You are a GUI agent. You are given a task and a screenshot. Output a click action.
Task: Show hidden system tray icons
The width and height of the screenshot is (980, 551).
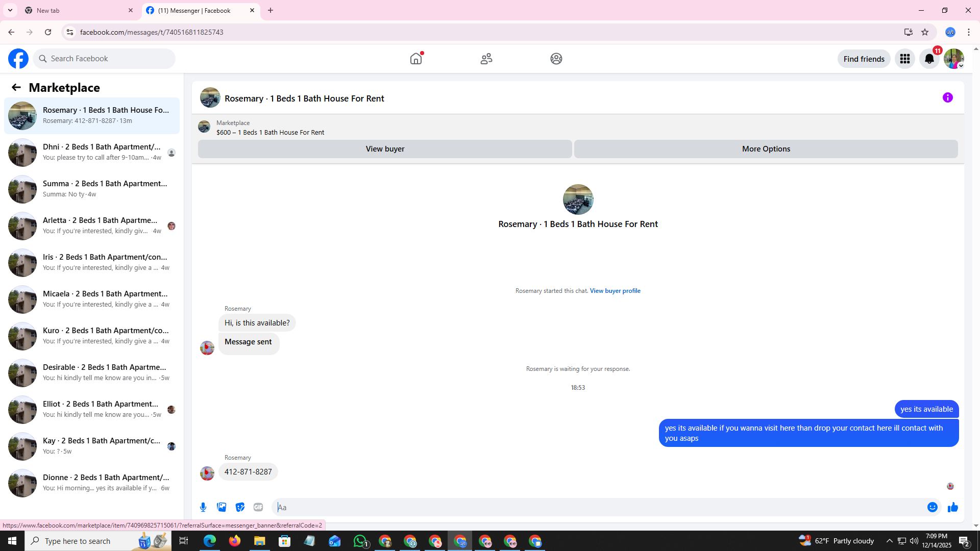pyautogui.click(x=889, y=541)
